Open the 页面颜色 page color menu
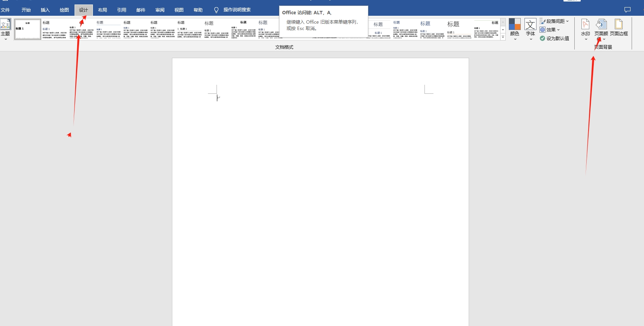644x326 pixels. point(601,29)
